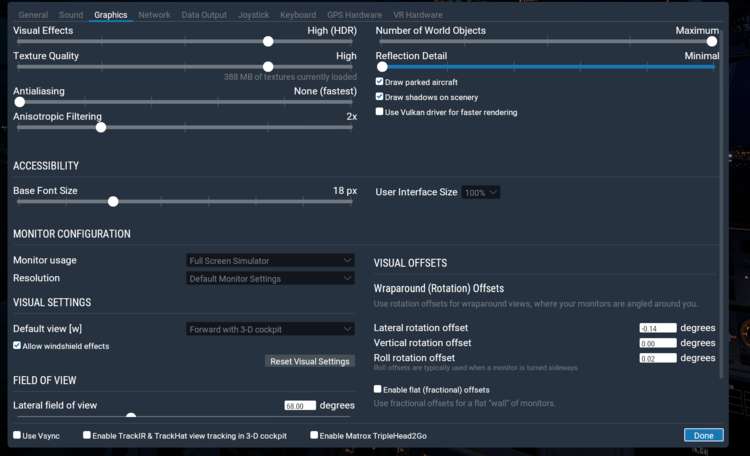Viewport: 750px width, 456px height.
Task: Enable Matrox TripleHead2Go checkbox
Action: click(x=314, y=435)
